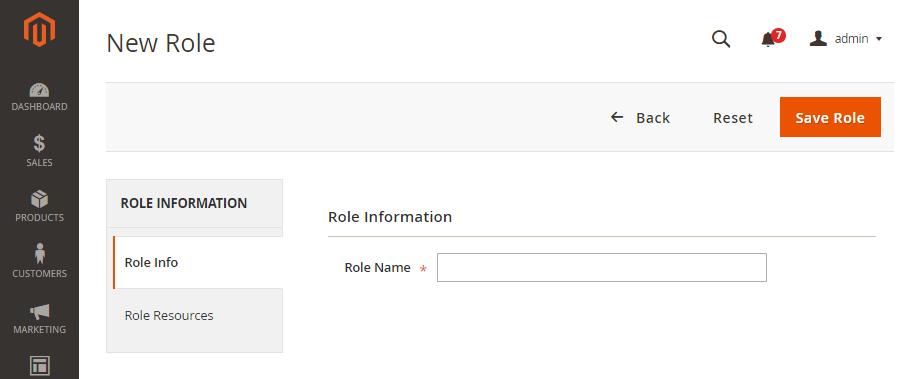This screenshot has width=903, height=379.
Task: Open the Content layout icon below Marketing
Action: click(39, 366)
